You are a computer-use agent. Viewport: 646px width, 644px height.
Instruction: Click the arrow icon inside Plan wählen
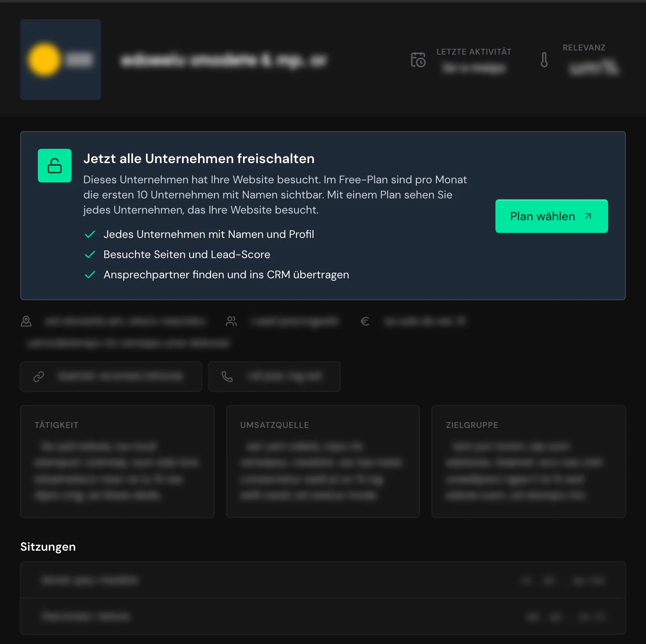pos(588,216)
